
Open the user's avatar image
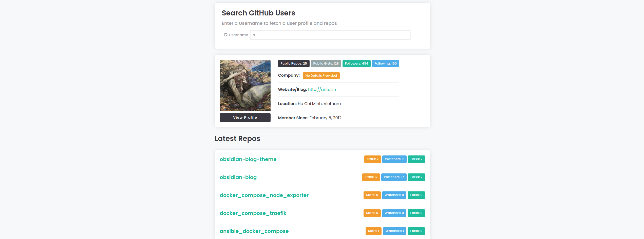(x=245, y=85)
